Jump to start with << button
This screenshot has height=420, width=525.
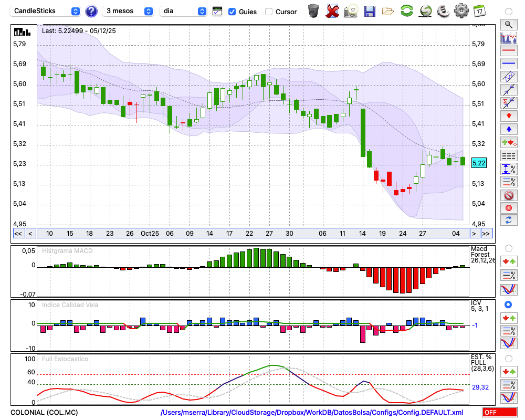pos(18,234)
